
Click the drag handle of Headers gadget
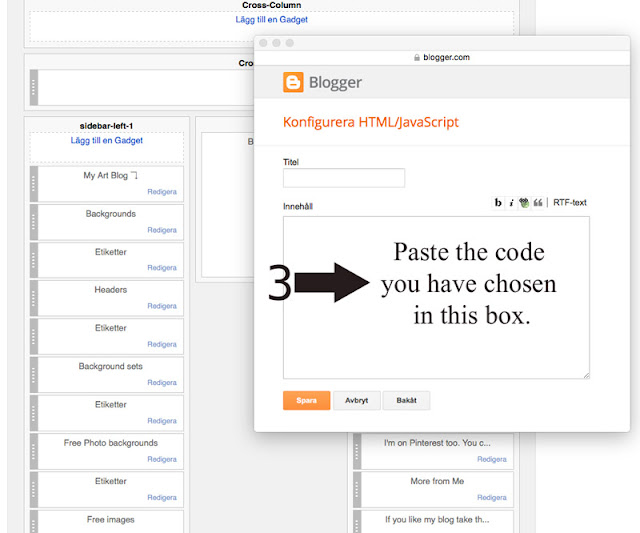point(34,298)
